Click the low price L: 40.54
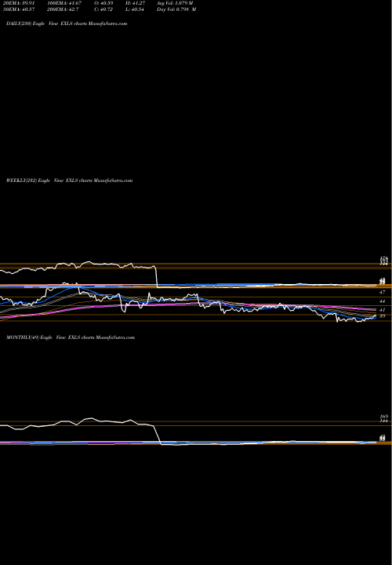Image resolution: width=392 pixels, height=565 pixels. tap(135, 9)
